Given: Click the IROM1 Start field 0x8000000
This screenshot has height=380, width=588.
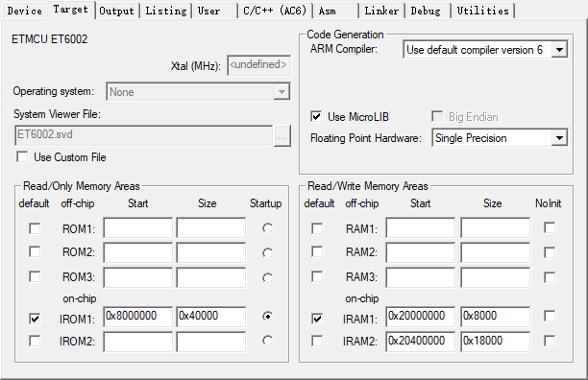Looking at the screenshot, I should coord(138,317).
